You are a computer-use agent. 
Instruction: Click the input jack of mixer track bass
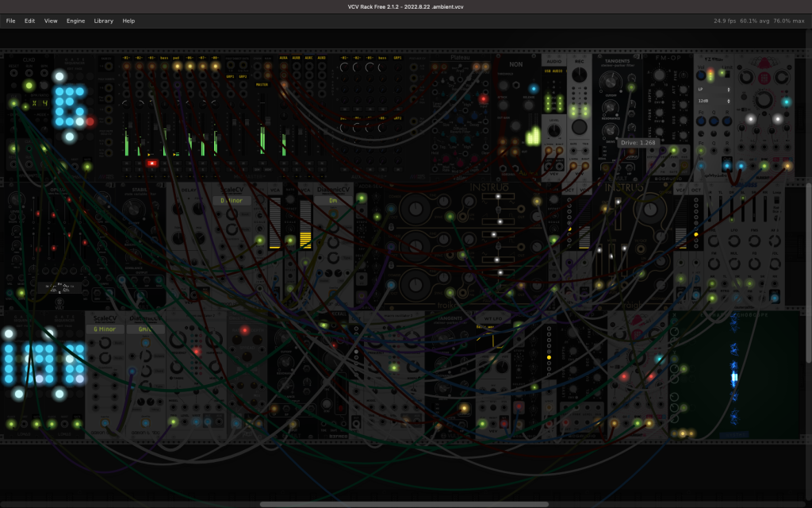coord(164,67)
